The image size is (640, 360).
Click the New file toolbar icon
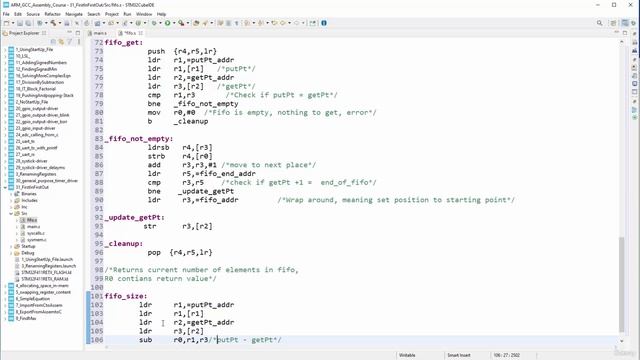(x=7, y=23)
